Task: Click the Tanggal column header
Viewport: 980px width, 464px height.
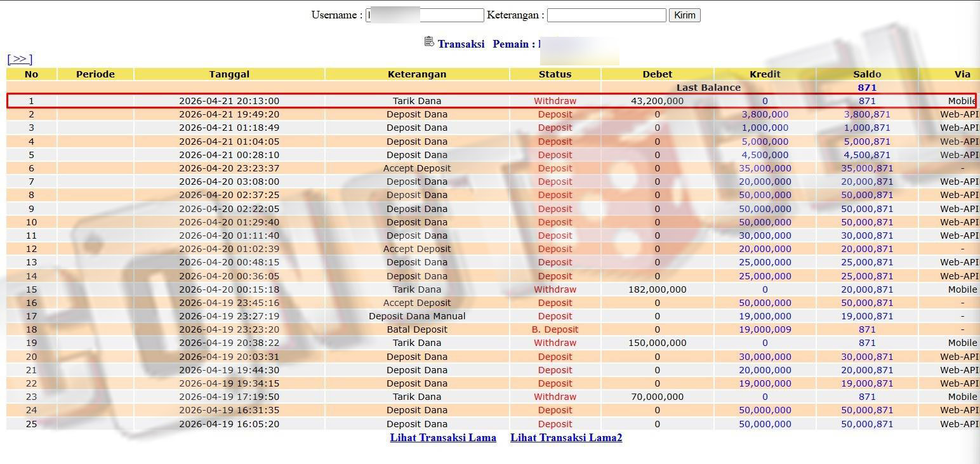Action: coord(229,74)
